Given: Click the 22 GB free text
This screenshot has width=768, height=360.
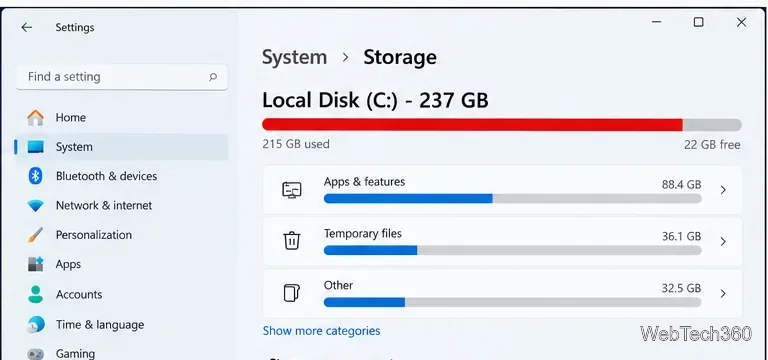Looking at the screenshot, I should click(x=712, y=145).
